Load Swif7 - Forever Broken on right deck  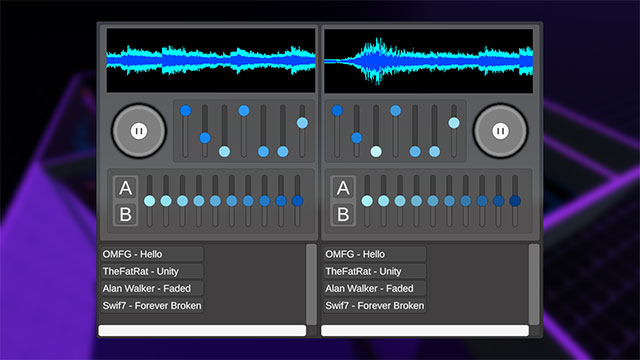375,305
